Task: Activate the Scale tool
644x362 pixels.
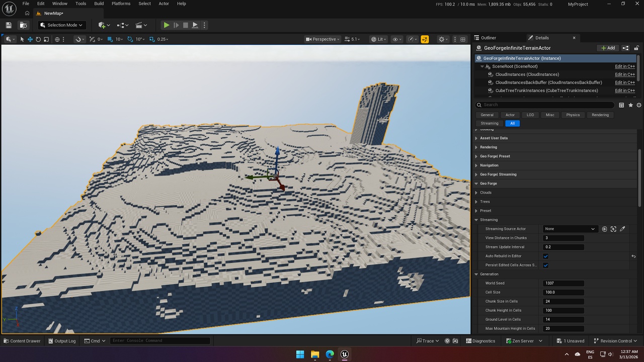Action: pos(46,39)
